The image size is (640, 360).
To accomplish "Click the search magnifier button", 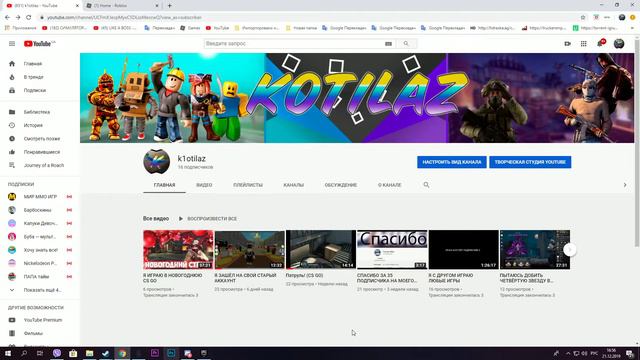I will (406, 44).
